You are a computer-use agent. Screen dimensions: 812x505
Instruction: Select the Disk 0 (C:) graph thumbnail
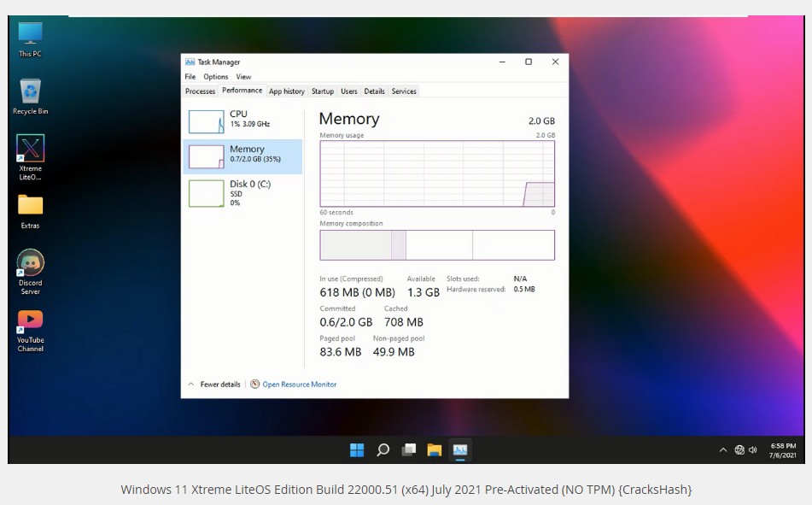click(206, 193)
